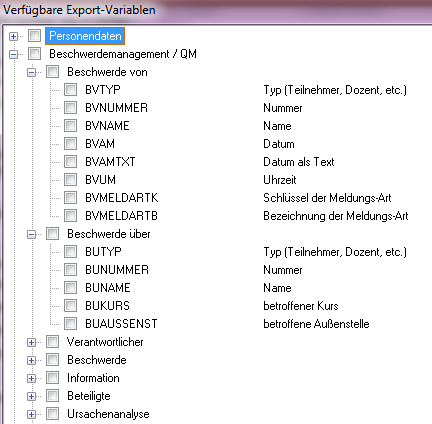
Task: Click the BUNUMMER variable name
Action: (117, 270)
